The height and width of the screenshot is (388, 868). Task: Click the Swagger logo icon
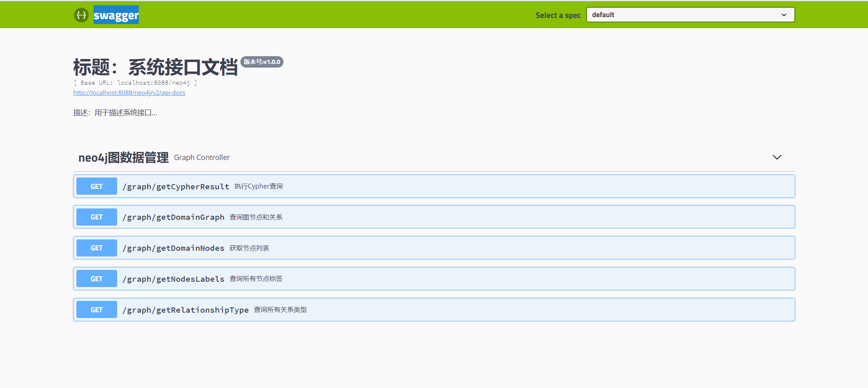point(81,15)
